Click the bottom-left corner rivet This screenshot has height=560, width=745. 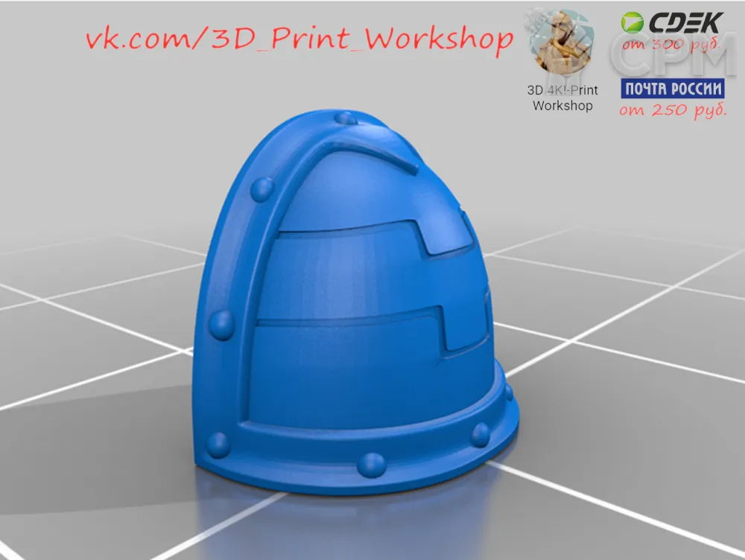[218, 445]
